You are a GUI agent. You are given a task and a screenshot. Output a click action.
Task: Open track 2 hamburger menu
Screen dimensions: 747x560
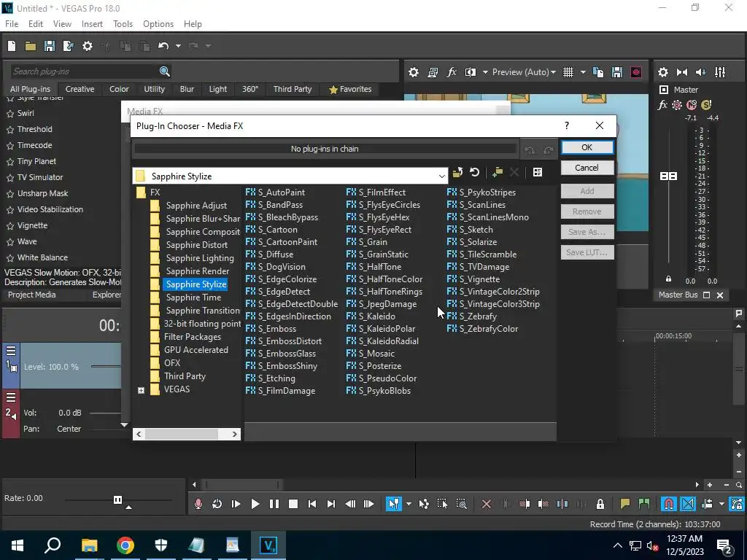tap(11, 397)
